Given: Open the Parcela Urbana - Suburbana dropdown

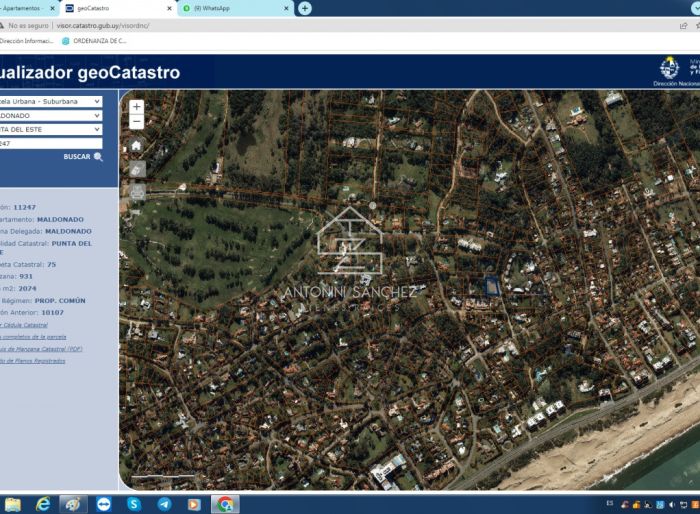Looking at the screenshot, I should point(50,101).
